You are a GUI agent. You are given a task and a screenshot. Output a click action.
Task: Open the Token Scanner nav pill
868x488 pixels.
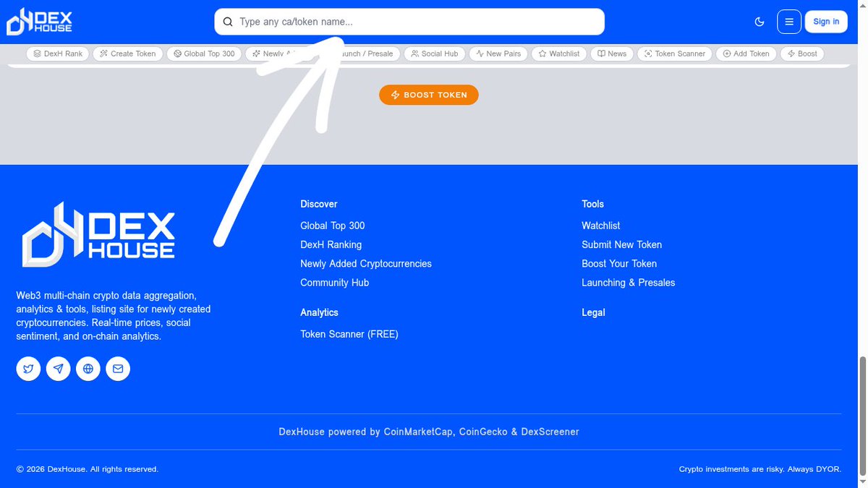click(675, 53)
